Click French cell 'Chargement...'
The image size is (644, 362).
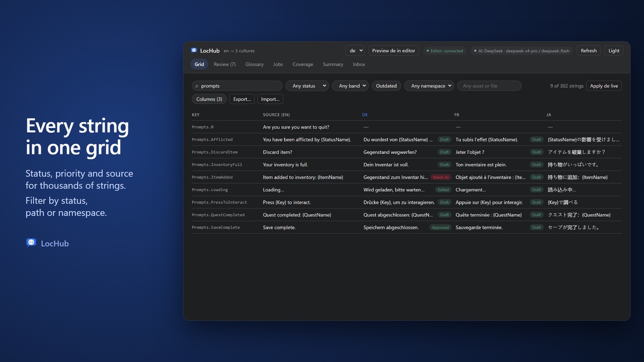pos(470,190)
